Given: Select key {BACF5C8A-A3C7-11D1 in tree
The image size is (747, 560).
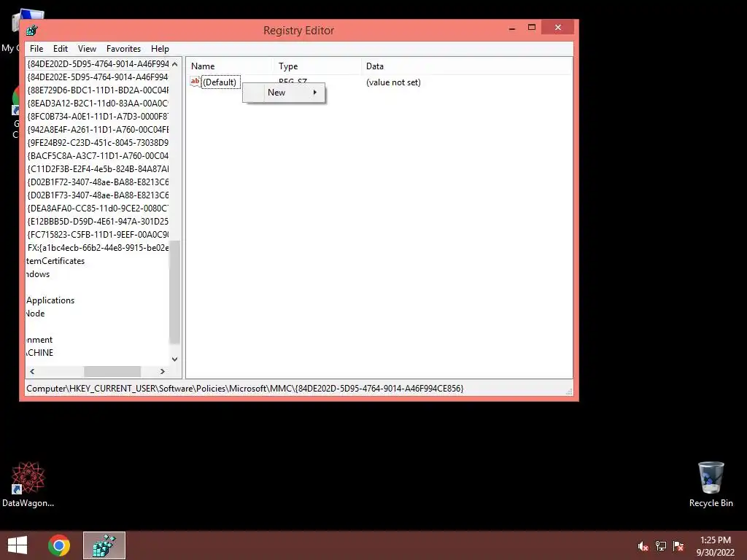Looking at the screenshot, I should point(98,156).
